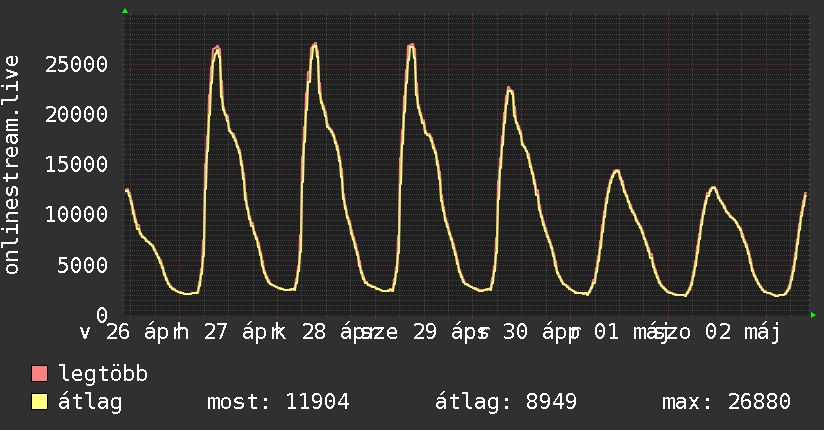
Task: Click the 10000 y-axis label
Action: click(x=76, y=214)
